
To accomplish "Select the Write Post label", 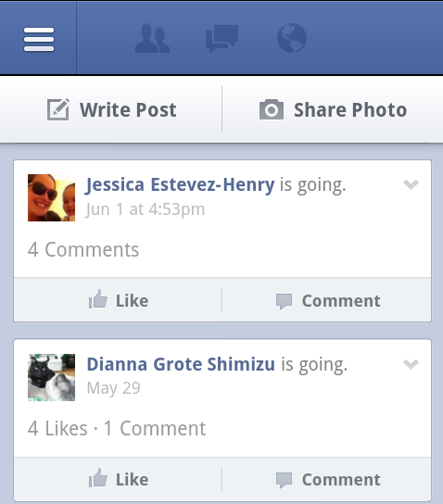I will pyautogui.click(x=128, y=110).
